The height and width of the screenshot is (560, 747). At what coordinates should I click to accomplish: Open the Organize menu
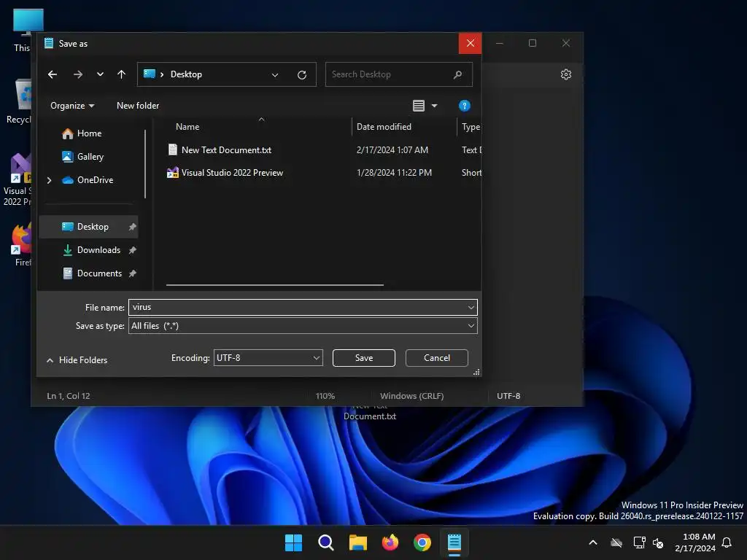[72, 106]
